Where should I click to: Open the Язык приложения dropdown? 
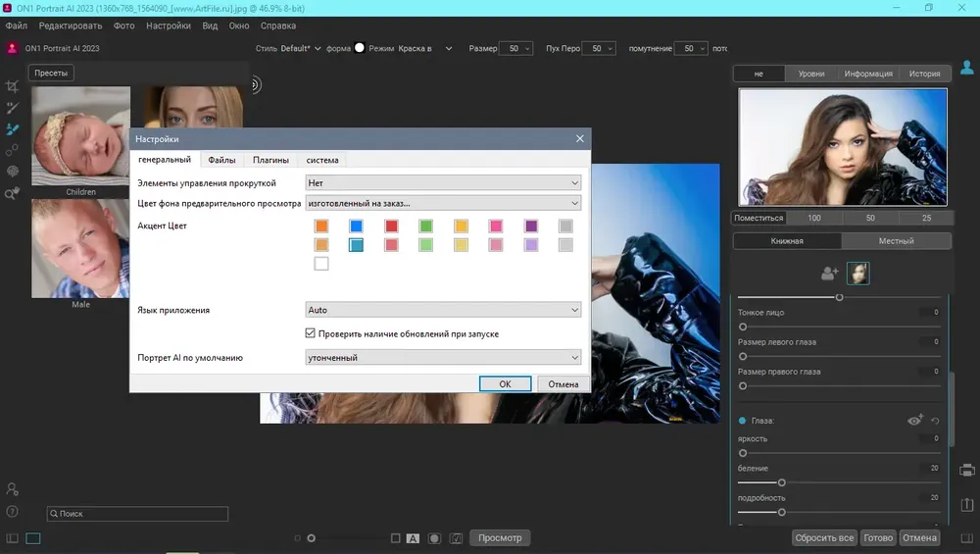(443, 310)
